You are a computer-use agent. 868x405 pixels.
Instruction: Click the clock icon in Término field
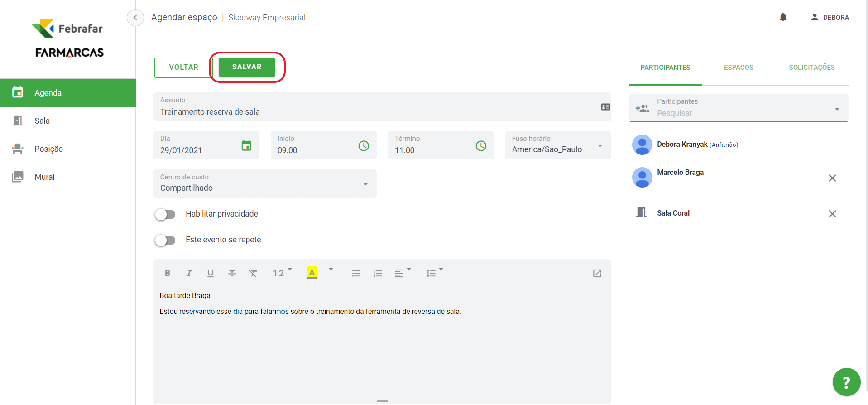click(x=481, y=145)
